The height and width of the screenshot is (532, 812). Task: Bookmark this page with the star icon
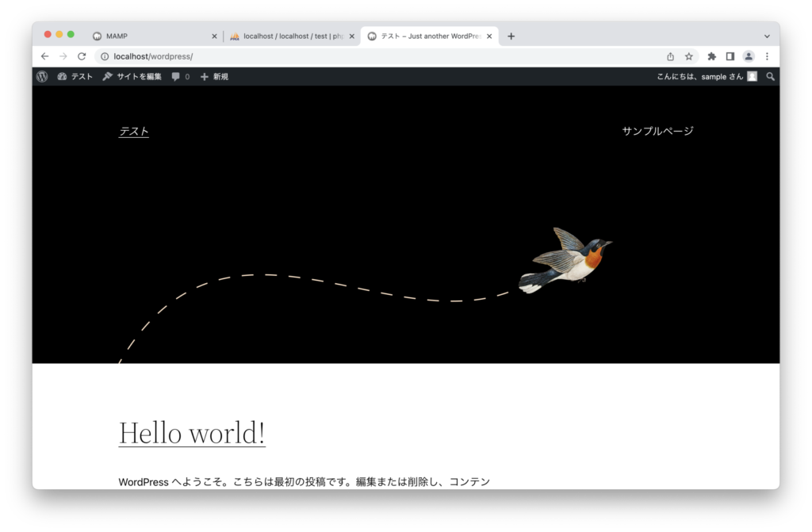click(x=689, y=56)
